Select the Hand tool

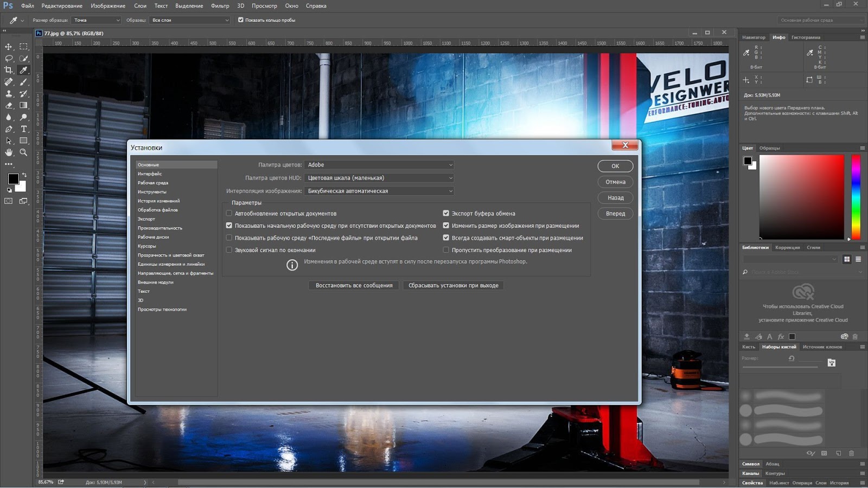click(9, 152)
